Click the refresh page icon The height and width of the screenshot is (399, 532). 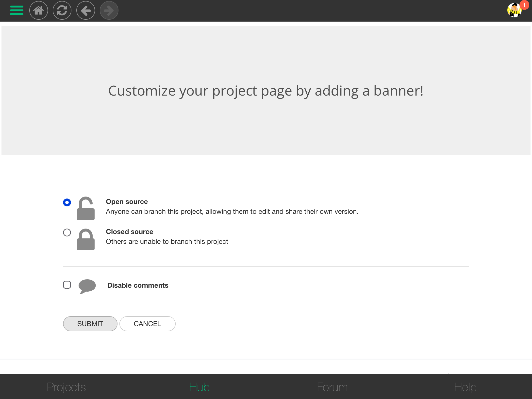62,10
